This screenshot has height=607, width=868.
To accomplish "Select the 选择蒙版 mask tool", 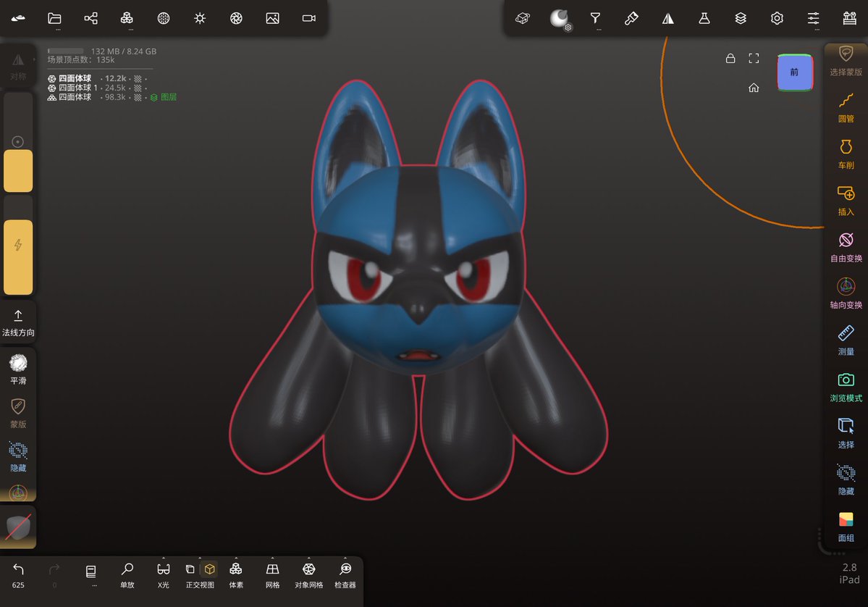I will [846, 61].
